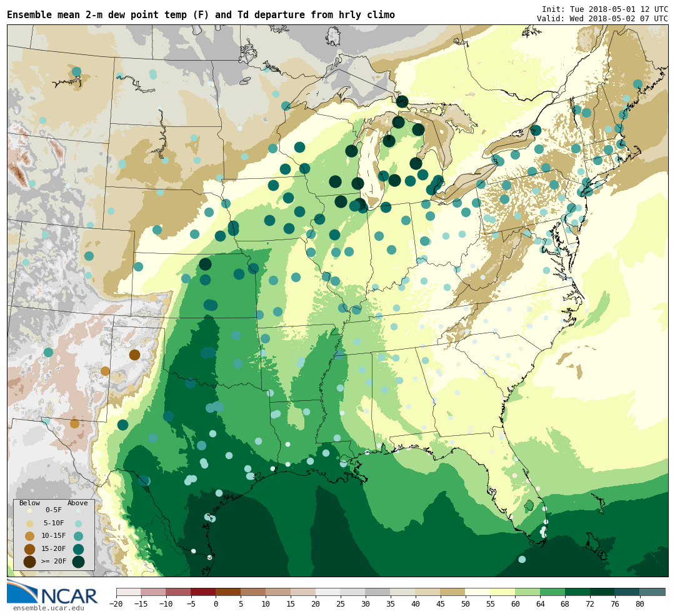
Task: Select the Below 5-10F legend circle
Action: (29, 524)
